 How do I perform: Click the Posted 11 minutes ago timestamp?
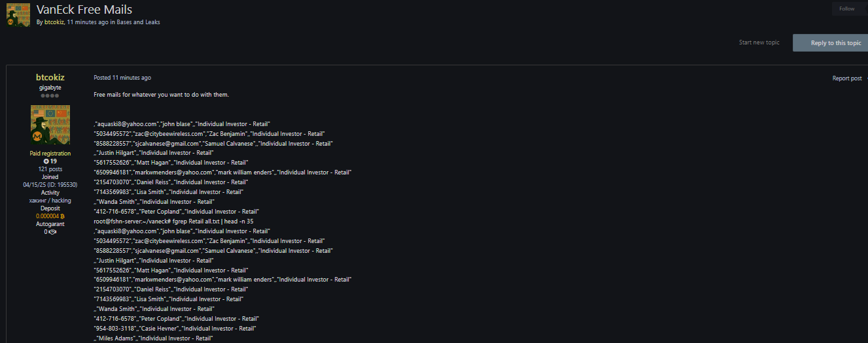(122, 78)
